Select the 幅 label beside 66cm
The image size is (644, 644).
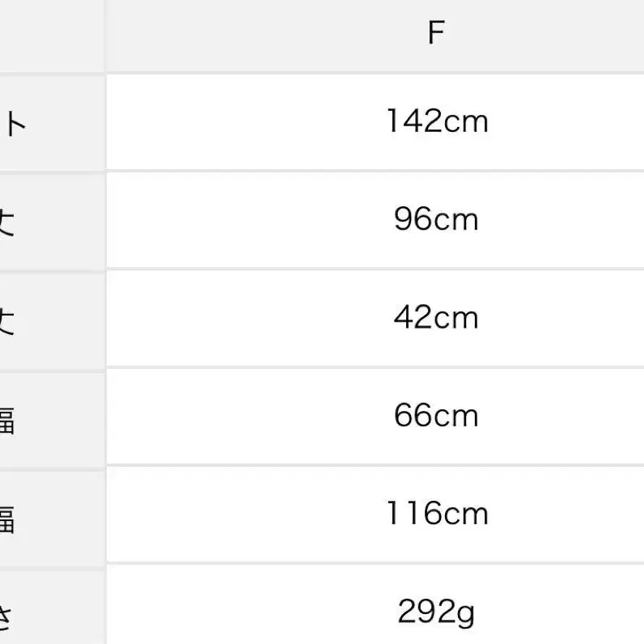pos(8,417)
